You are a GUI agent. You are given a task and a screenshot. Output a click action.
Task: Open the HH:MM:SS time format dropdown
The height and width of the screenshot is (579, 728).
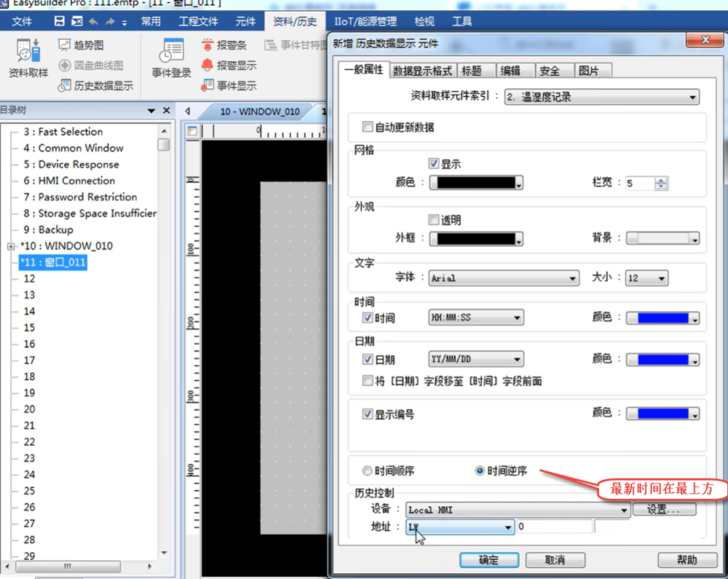coord(476,318)
